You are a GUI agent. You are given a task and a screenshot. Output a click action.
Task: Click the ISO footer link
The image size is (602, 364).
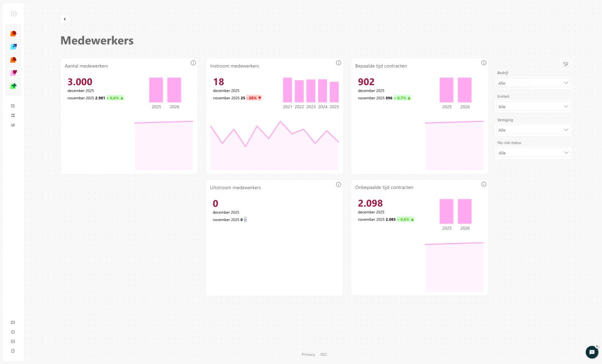(x=324, y=354)
